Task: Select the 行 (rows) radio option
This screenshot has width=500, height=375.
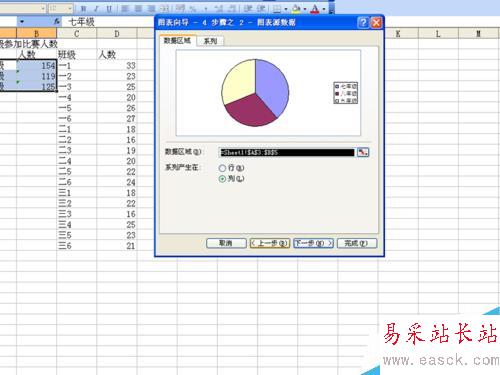Action: click(x=222, y=168)
